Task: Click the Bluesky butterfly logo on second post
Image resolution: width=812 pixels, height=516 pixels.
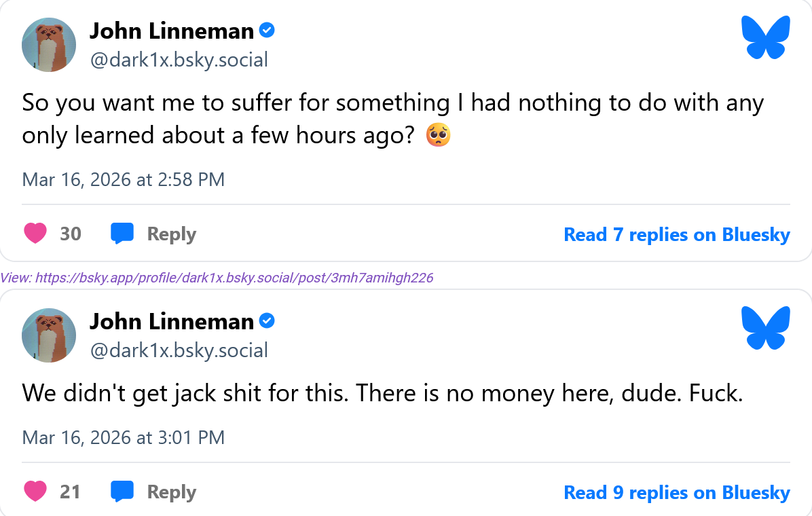Action: click(765, 328)
